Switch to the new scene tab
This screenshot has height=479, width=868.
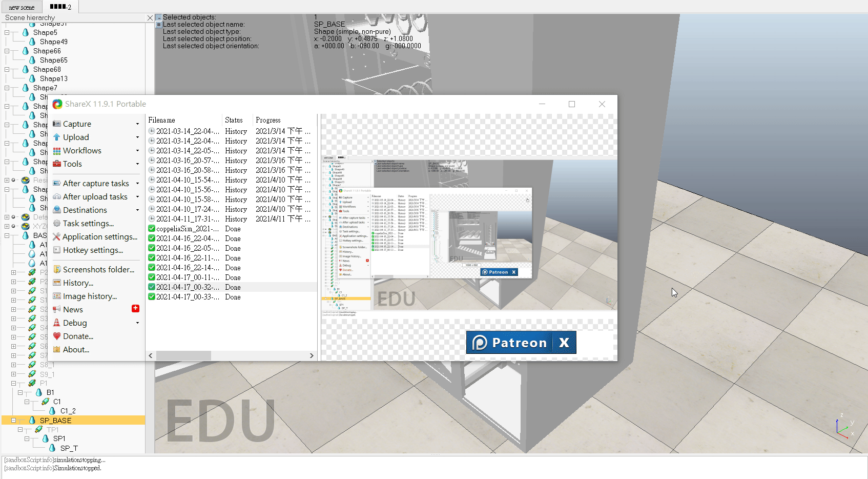(x=22, y=7)
